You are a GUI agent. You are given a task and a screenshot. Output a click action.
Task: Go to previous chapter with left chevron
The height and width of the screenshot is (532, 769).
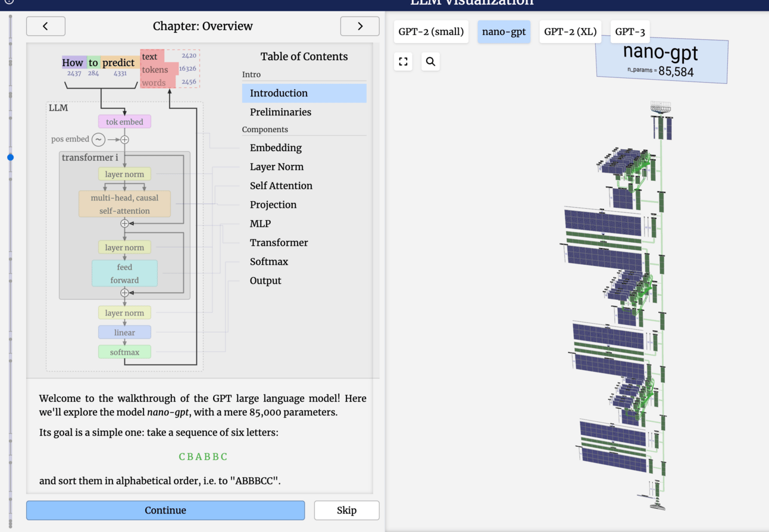pyautogui.click(x=46, y=26)
